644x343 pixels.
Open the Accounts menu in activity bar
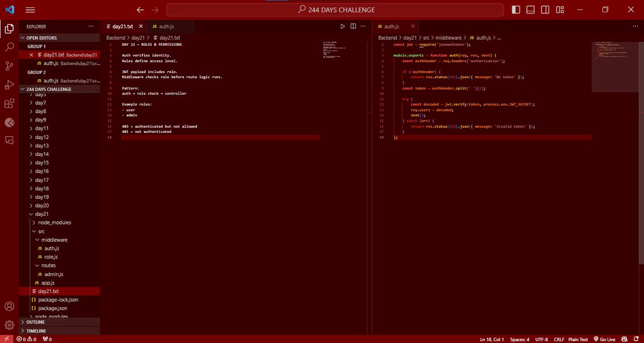(x=9, y=307)
